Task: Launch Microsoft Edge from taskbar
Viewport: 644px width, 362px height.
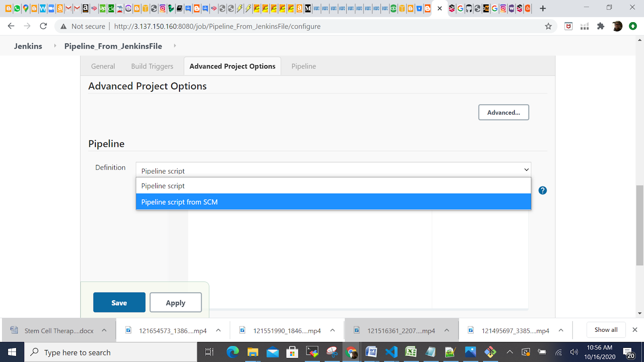Action: pyautogui.click(x=233, y=352)
